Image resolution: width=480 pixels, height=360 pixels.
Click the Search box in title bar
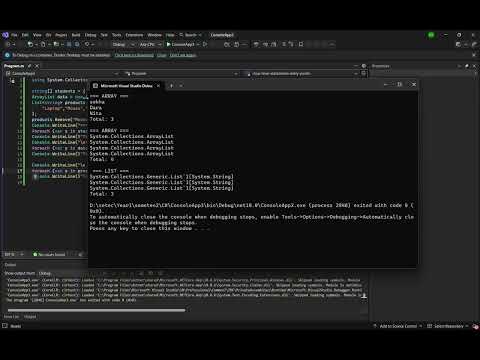coord(191,35)
